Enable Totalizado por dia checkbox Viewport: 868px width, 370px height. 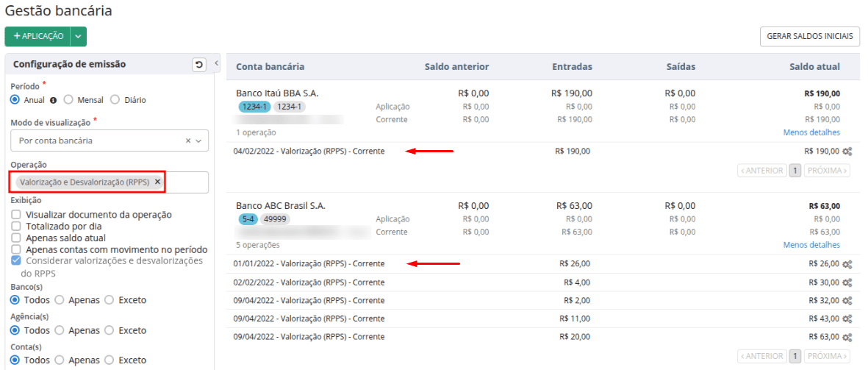click(16, 226)
